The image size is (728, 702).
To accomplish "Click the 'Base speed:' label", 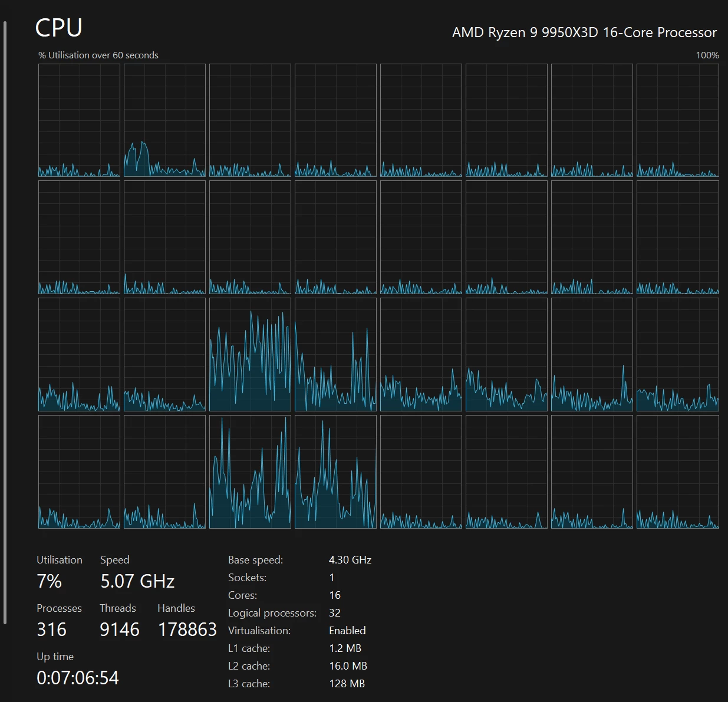I will (x=256, y=560).
